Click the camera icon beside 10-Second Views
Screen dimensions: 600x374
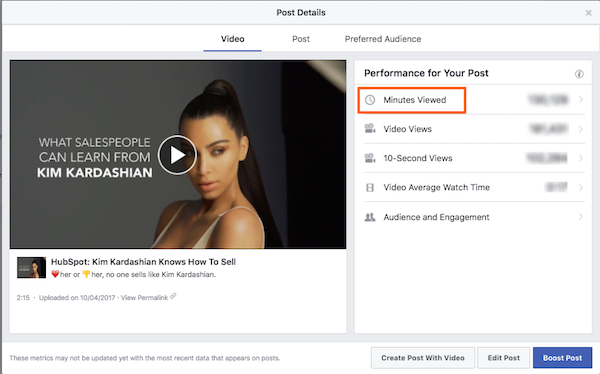tap(370, 158)
